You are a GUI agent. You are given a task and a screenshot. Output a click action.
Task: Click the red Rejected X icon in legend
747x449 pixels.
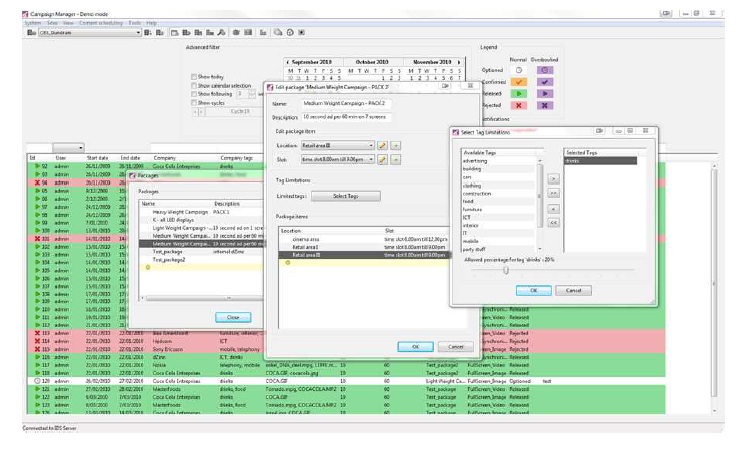coord(518,104)
